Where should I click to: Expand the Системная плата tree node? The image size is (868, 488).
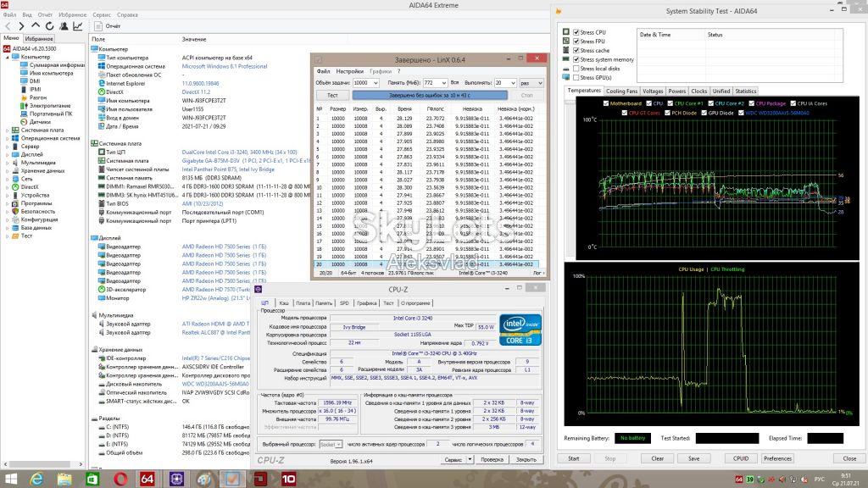7,130
